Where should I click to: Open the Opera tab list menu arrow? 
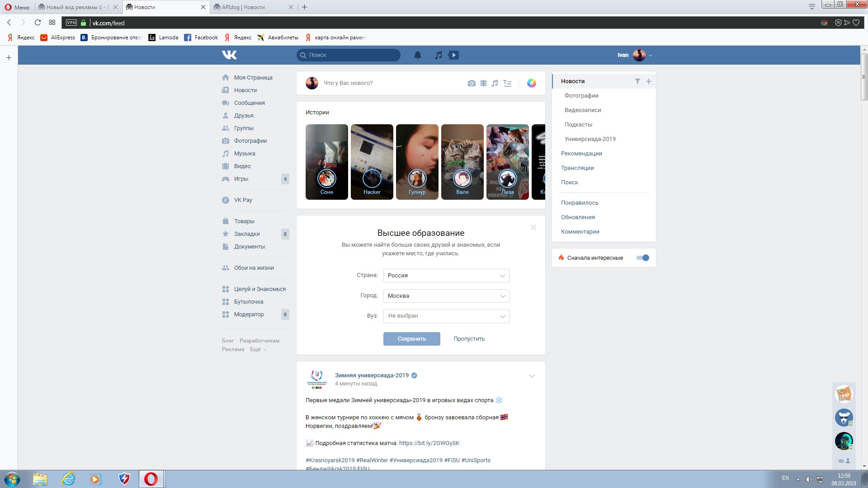point(812,7)
